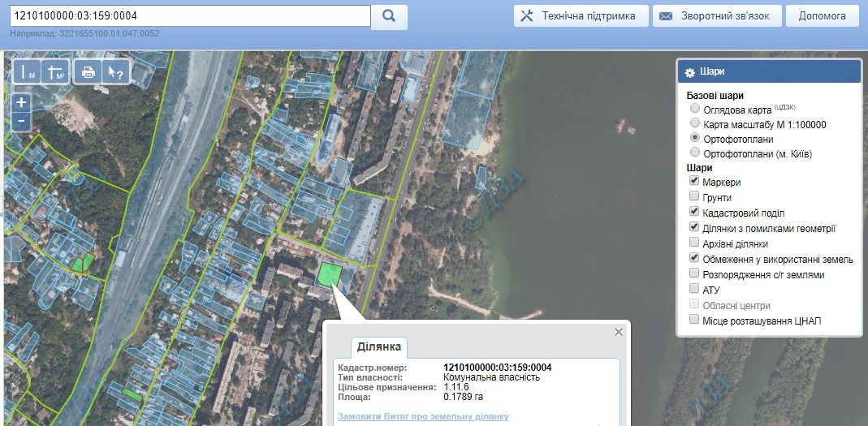The image size is (868, 426).
Task: Click Замовити Витяг про земельну ділянку link
Action: 423,416
